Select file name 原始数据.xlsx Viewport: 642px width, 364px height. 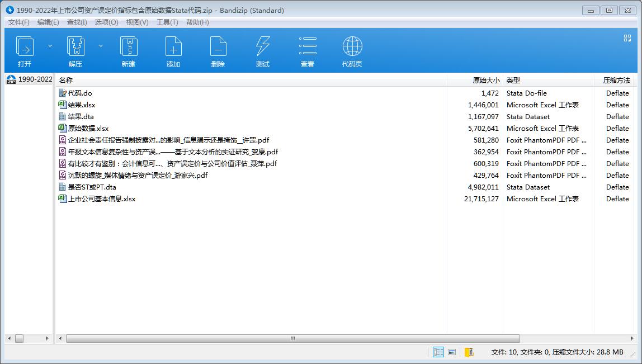tap(88, 129)
